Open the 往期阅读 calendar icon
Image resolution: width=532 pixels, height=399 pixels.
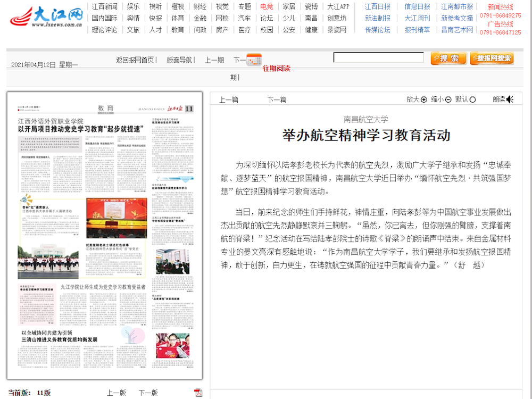pos(254,60)
